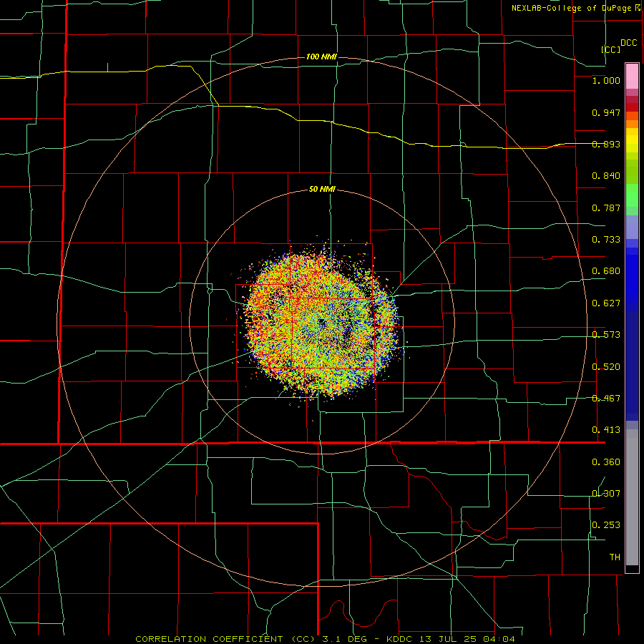Click the 0.467 legend value

606,399
